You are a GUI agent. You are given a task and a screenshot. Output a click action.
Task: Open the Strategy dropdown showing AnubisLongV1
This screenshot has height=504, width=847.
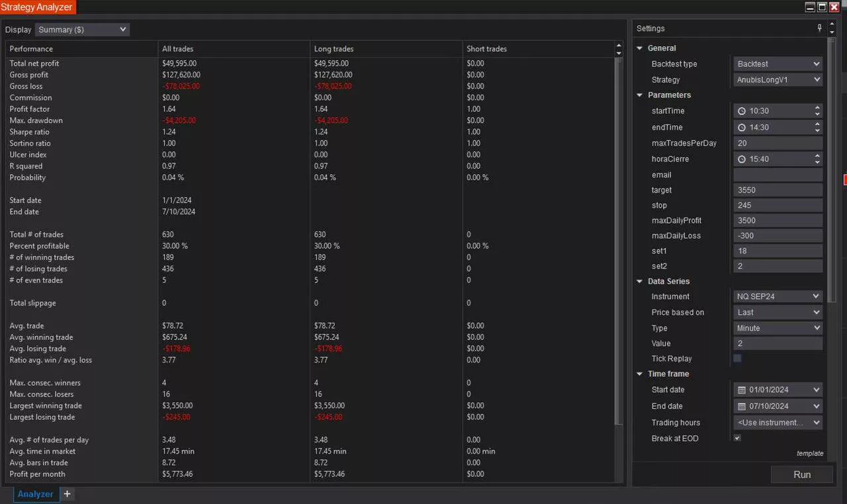pos(778,80)
